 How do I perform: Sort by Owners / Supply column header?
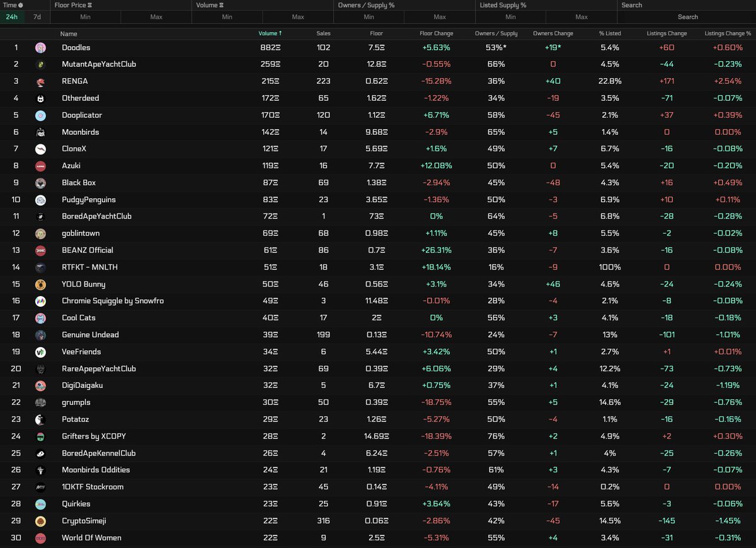496,33
